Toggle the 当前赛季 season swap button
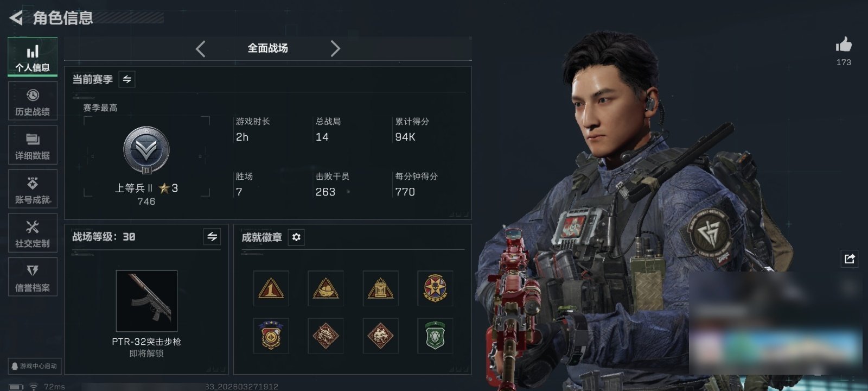This screenshot has height=391, width=868. click(127, 79)
